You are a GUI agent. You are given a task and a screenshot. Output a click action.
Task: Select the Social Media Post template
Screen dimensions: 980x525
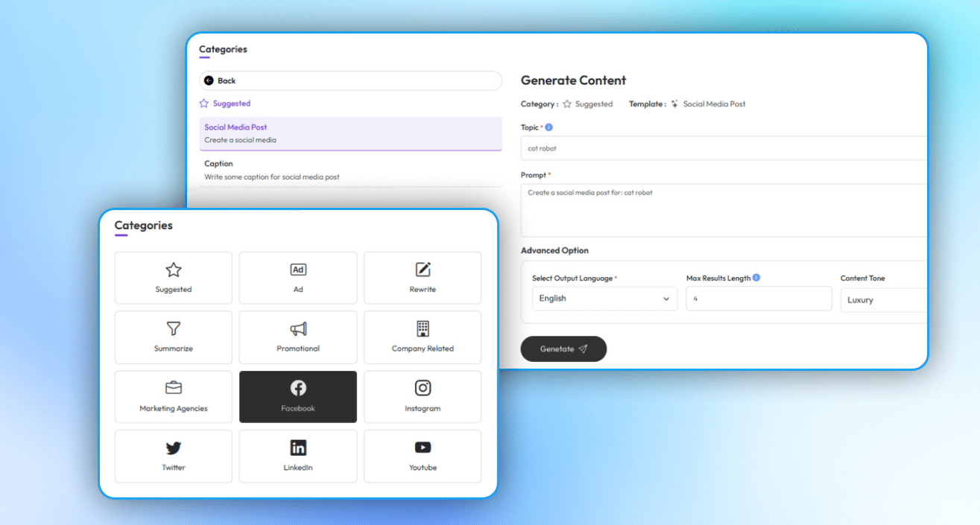(x=350, y=133)
